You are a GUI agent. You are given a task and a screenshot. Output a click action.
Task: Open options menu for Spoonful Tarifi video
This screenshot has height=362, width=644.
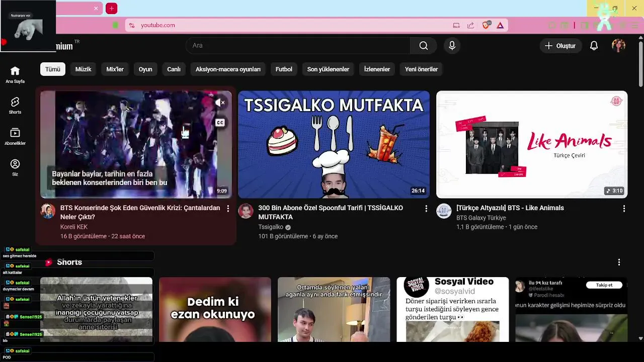coord(426,208)
